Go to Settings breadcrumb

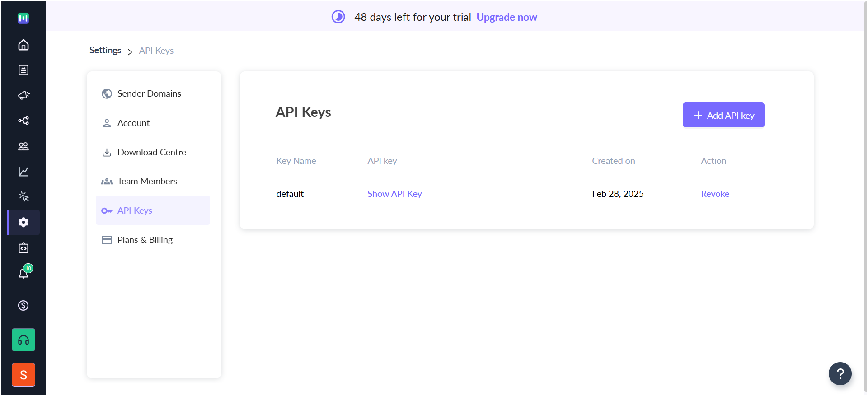click(105, 50)
